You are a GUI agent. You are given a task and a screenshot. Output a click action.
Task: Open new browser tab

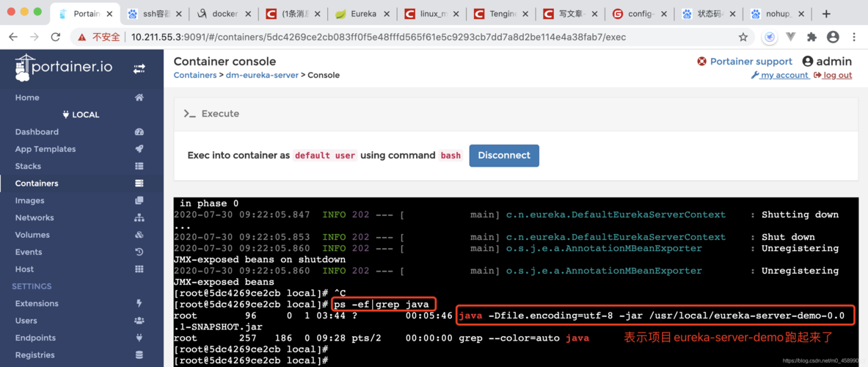826,14
